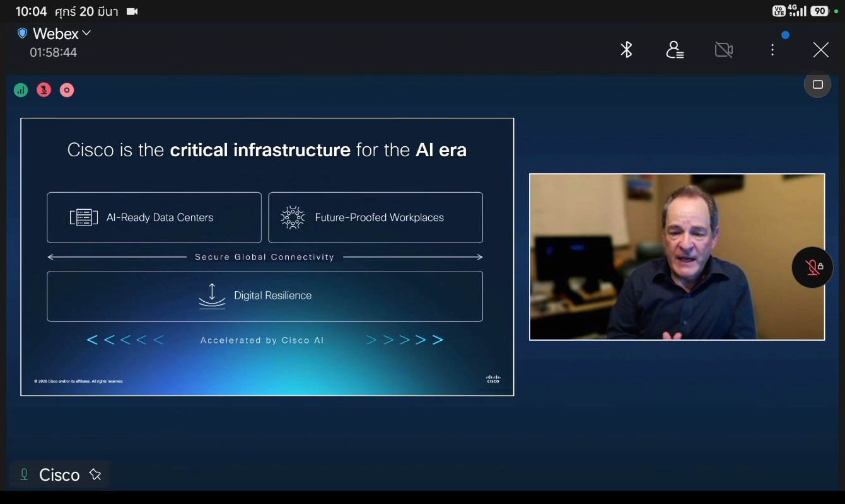This screenshot has height=504, width=845.
Task: Tap the AI-Ready Data Centers box
Action: [154, 217]
